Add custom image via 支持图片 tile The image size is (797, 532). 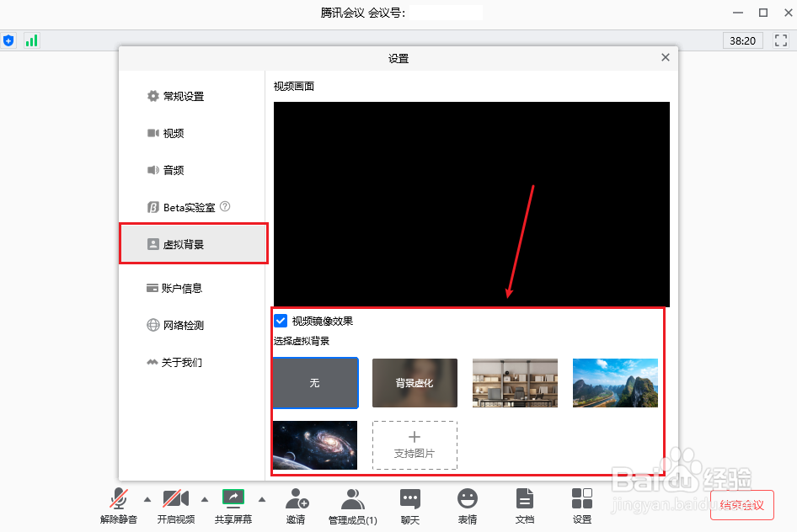point(415,445)
